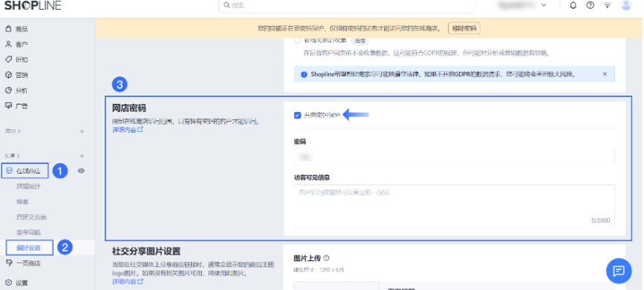Expand the 渠道 sidebar section
Viewport: 644px width, 290px height.
pyautogui.click(x=13, y=156)
